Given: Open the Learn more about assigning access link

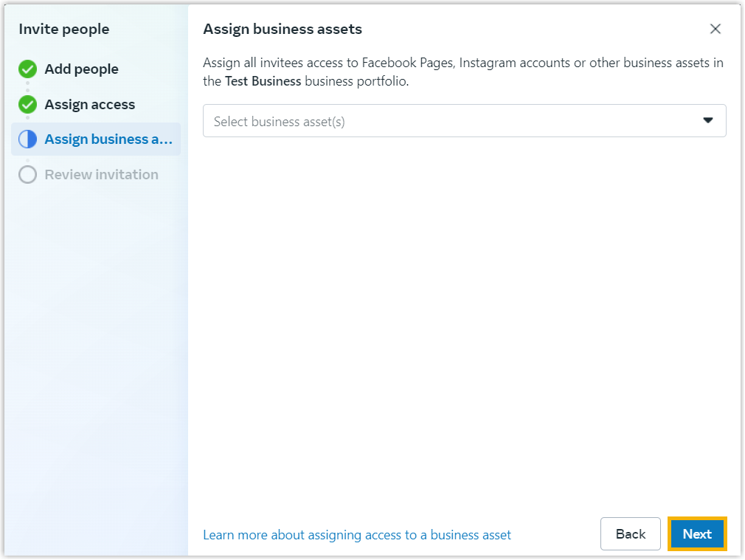Looking at the screenshot, I should click(x=357, y=535).
